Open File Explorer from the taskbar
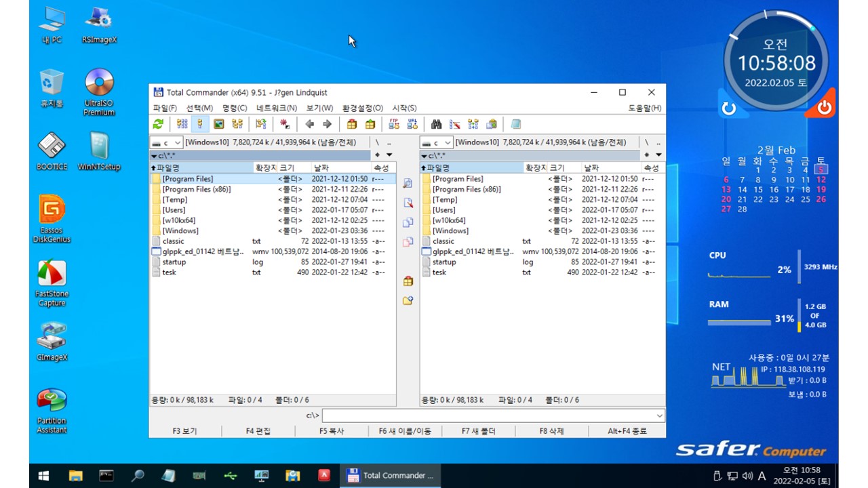Screen dimensions: 868x488 point(75,476)
